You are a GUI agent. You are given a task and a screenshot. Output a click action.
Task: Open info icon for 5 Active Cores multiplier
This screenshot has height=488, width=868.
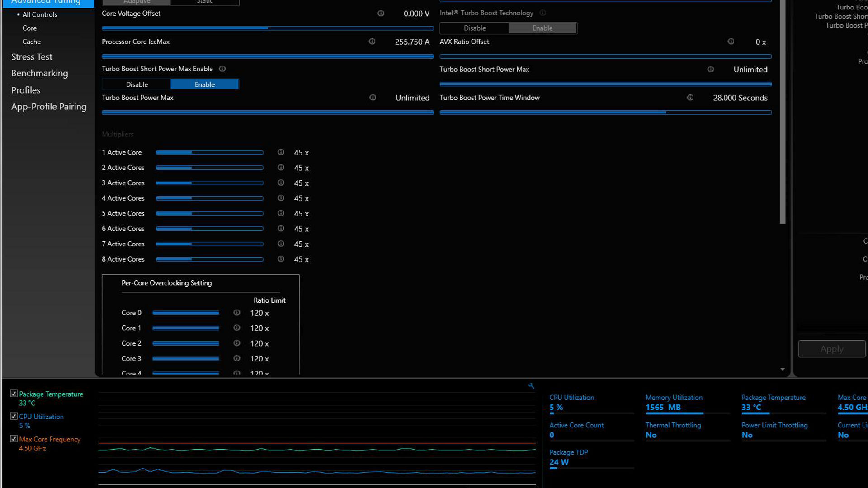281,213
